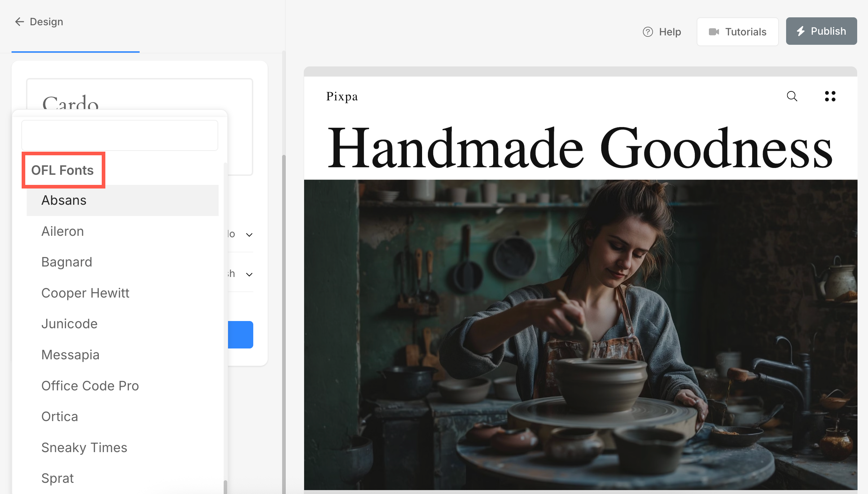Screen dimensions: 868x494
Task: Open the search magnifier in site preview
Action: click(x=792, y=96)
